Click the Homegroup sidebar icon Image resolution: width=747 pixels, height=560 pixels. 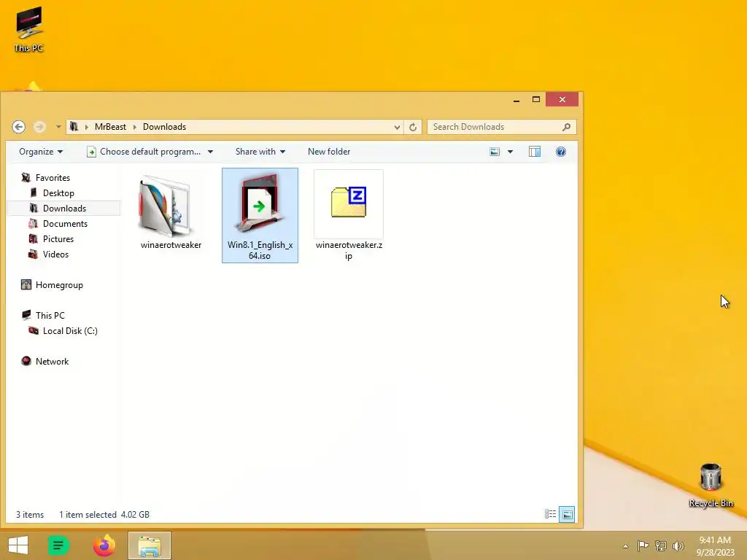[26, 285]
